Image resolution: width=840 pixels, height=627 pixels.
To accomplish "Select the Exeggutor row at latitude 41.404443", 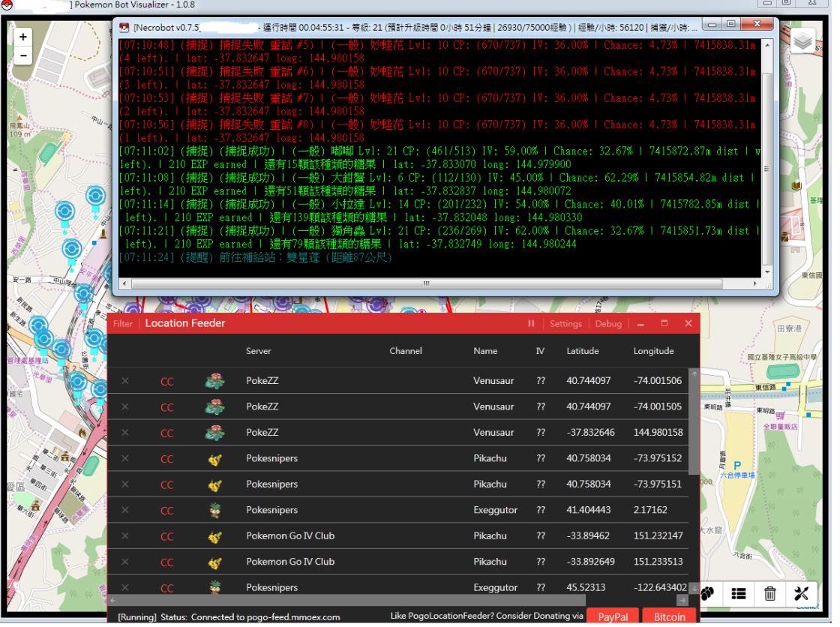I will [495, 510].
